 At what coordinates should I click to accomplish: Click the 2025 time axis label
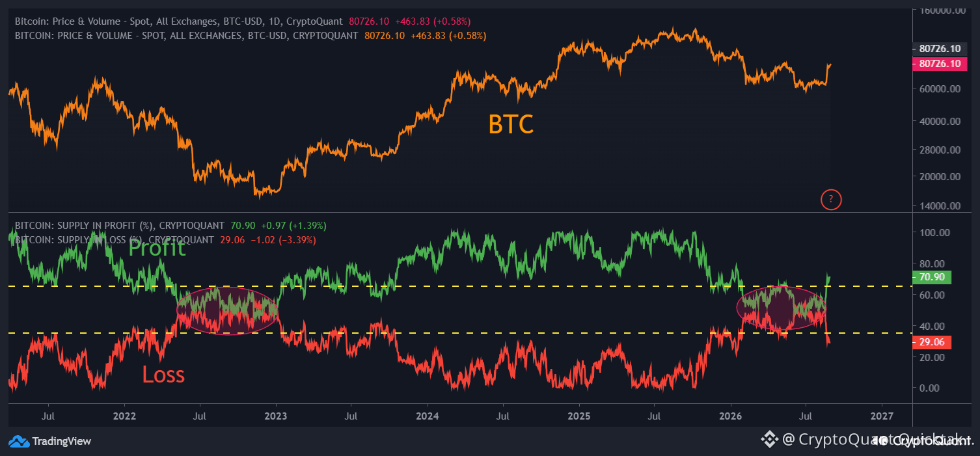pos(579,415)
